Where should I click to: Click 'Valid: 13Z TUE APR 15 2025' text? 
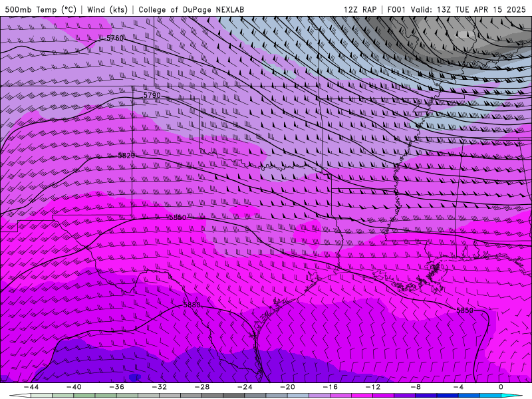click(468, 9)
